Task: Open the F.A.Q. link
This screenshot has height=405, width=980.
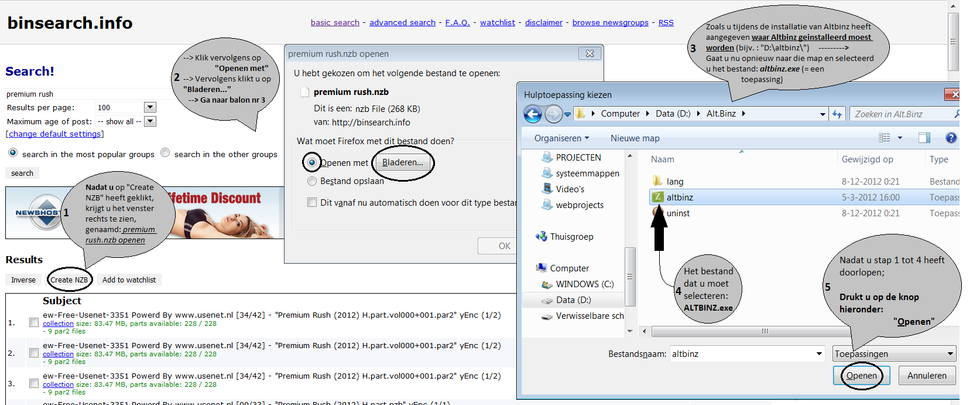Action: tap(458, 22)
